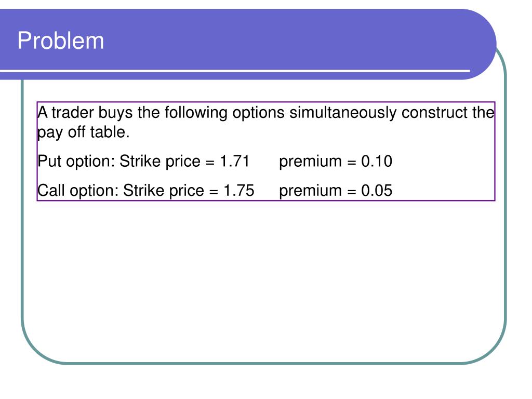532x399 pixels.
Task: Click the word "options" in first sentence
Action: click(258, 113)
